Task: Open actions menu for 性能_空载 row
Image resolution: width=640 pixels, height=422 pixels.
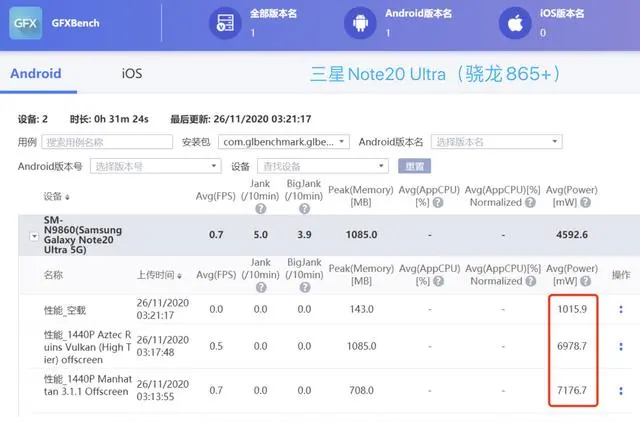Action: tap(621, 309)
